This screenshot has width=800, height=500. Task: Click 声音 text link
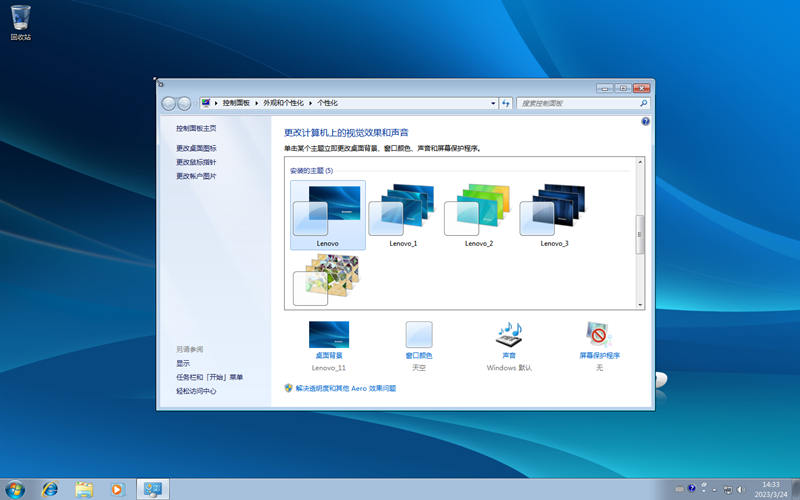[509, 355]
